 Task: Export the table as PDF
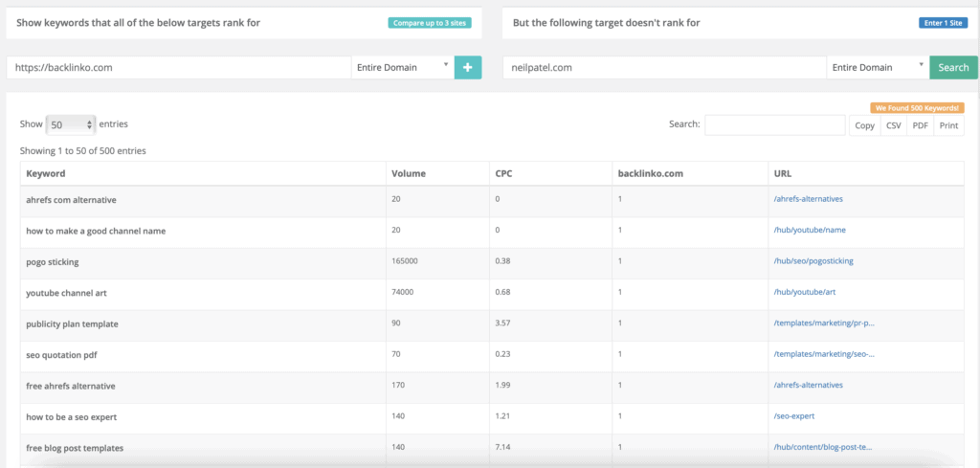(920, 125)
